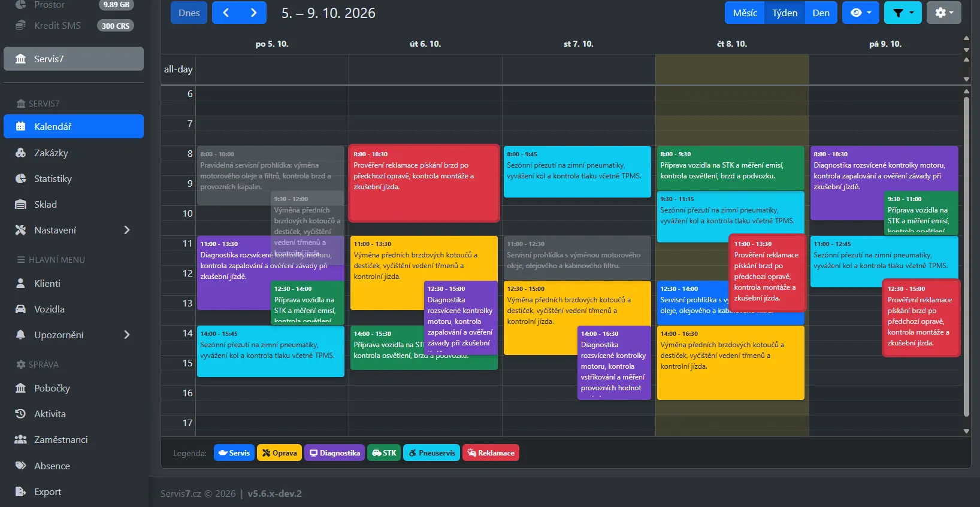Open Tuesday 8:00 Reklamace brake complaint event

tap(424, 183)
